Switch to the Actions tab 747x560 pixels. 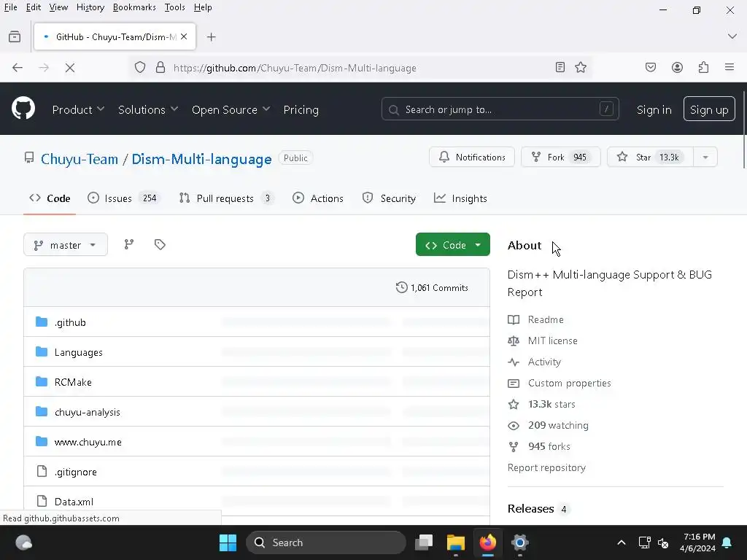[318, 198]
